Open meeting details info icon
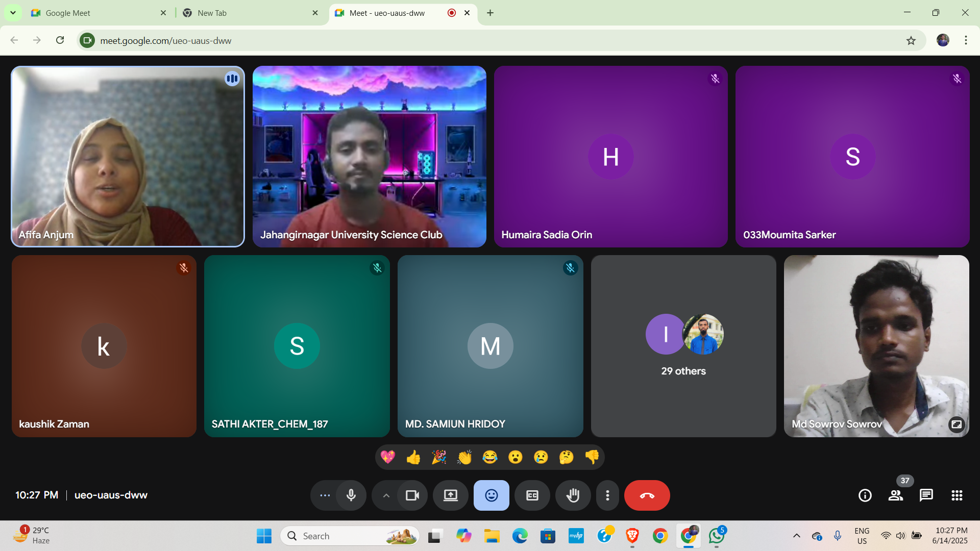 pyautogui.click(x=865, y=495)
